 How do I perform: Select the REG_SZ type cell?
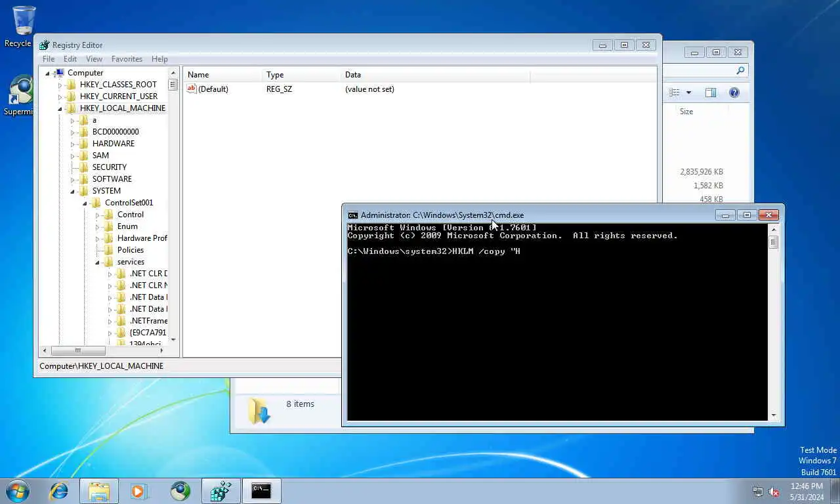click(x=279, y=89)
